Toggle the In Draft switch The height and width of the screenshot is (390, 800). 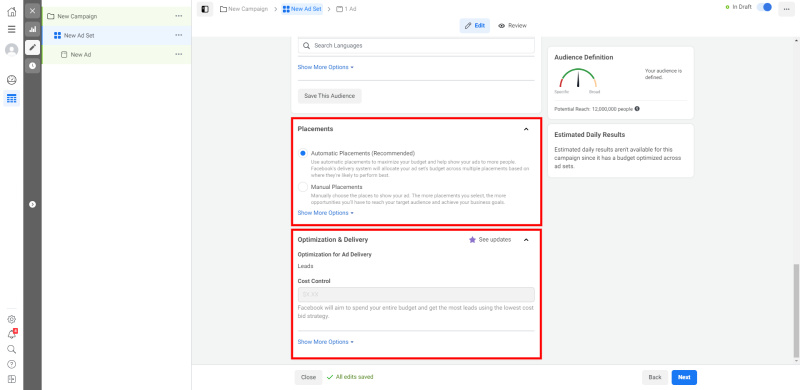[x=764, y=7]
